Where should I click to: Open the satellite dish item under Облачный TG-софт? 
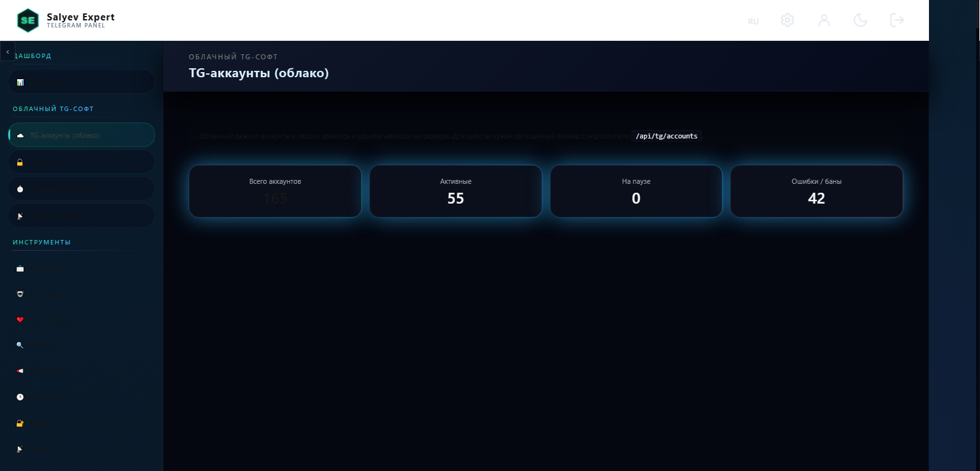81,216
